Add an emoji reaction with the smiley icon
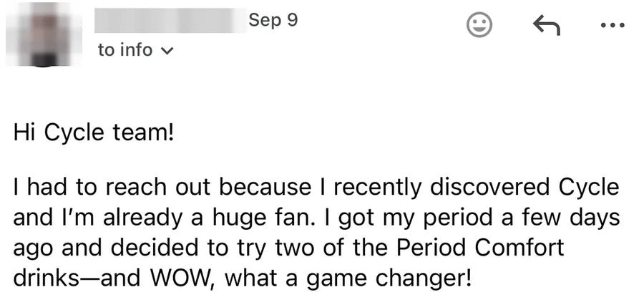 point(479,25)
